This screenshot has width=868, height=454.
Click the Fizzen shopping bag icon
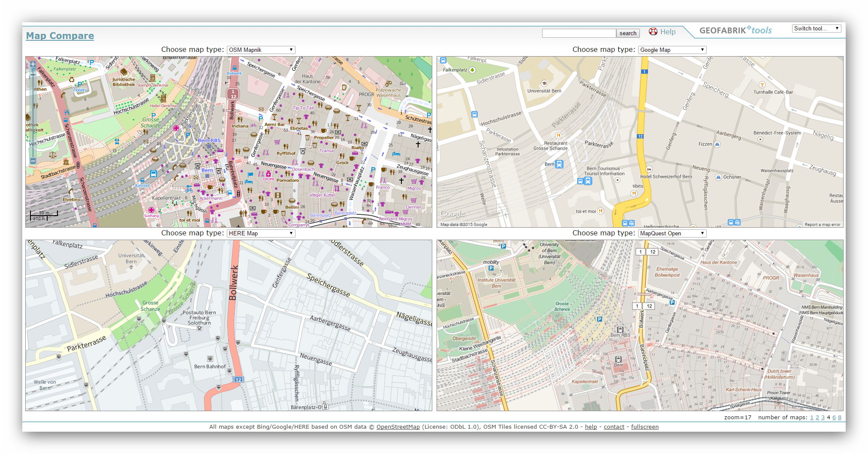[717, 144]
